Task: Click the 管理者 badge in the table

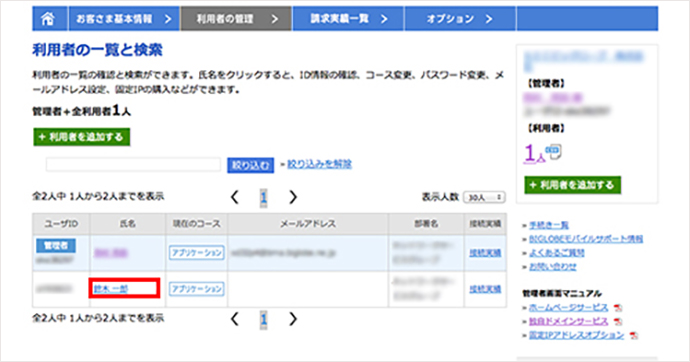Action: tap(56, 246)
